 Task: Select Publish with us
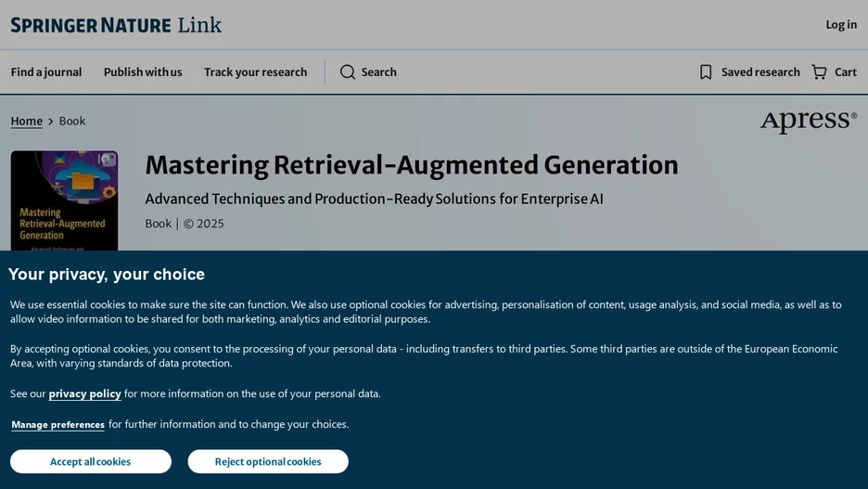tap(143, 72)
